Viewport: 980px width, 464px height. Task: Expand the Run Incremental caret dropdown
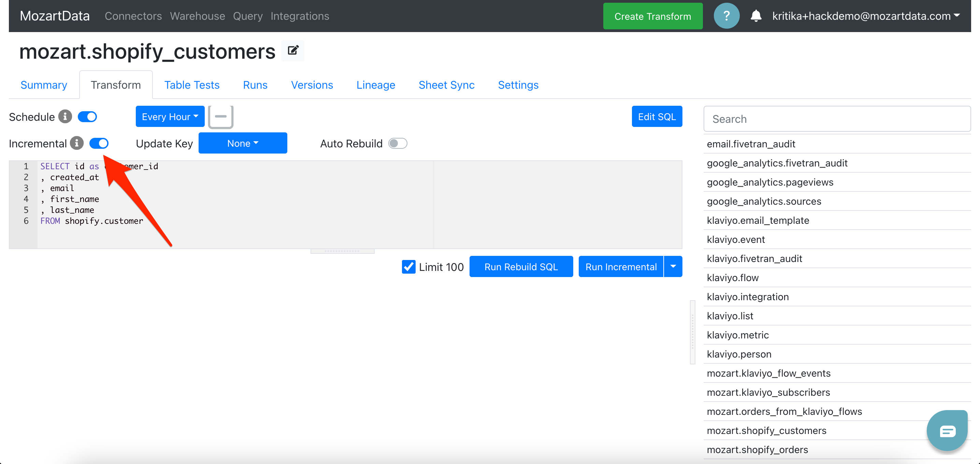click(673, 266)
